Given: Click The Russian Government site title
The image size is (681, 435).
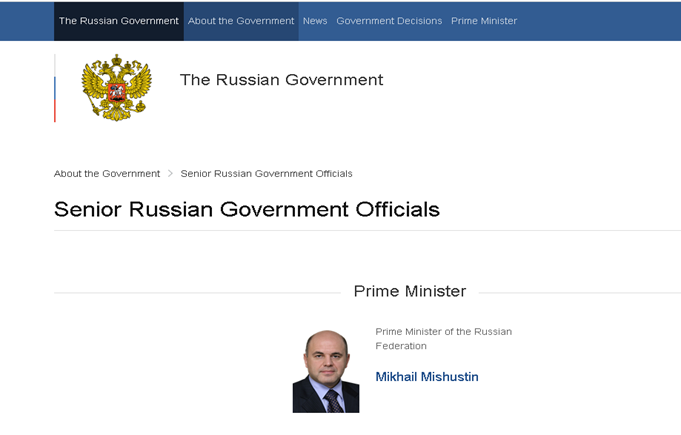Looking at the screenshot, I should (x=281, y=80).
